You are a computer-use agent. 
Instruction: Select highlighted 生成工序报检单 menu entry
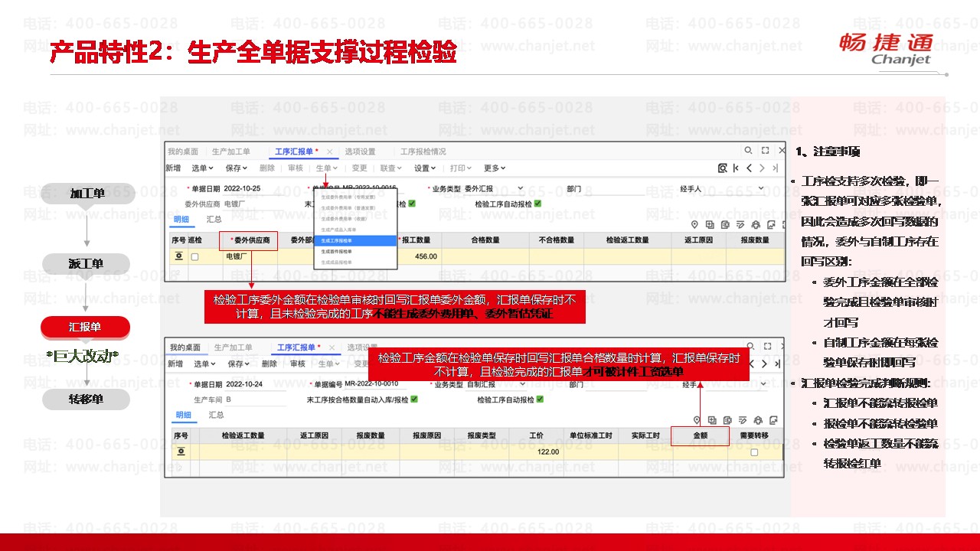[x=355, y=240]
